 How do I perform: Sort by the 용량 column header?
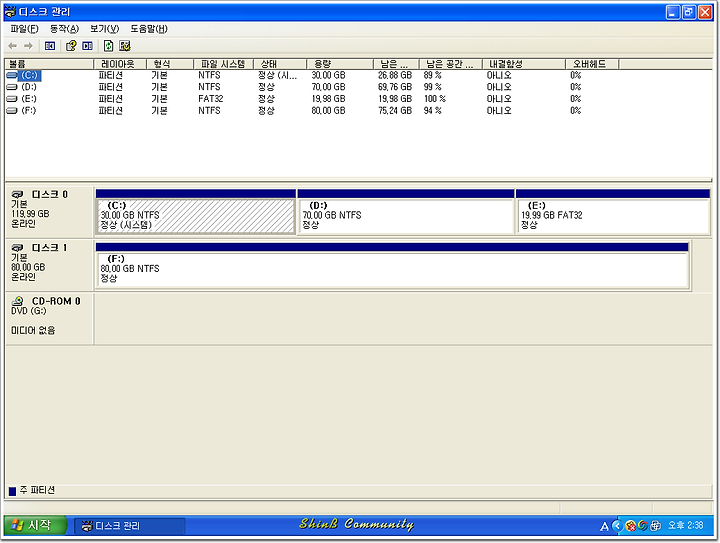[340, 64]
